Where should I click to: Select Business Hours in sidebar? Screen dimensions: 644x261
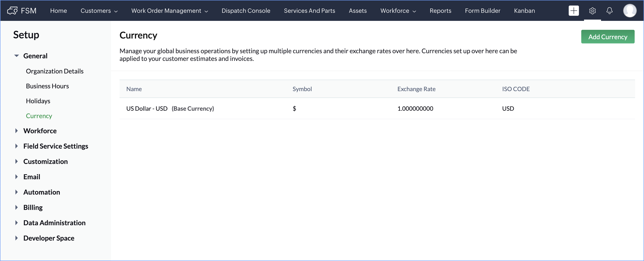(x=47, y=86)
